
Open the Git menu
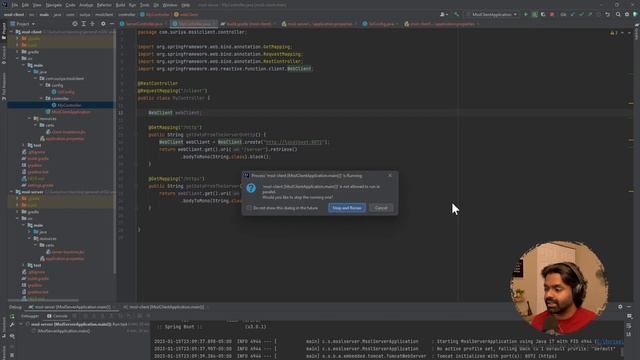pos(156,5)
